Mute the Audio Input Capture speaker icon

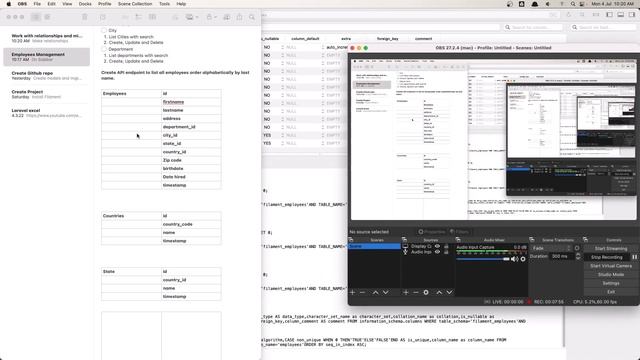[515, 259]
